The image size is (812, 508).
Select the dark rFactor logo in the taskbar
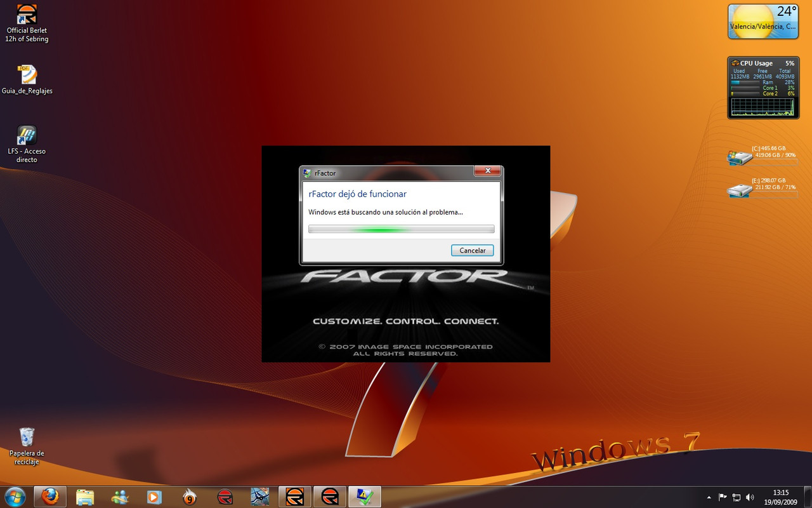(330, 496)
